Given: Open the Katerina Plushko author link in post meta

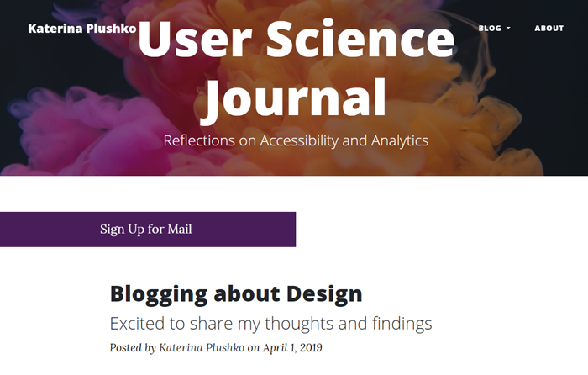Looking at the screenshot, I should point(202,347).
